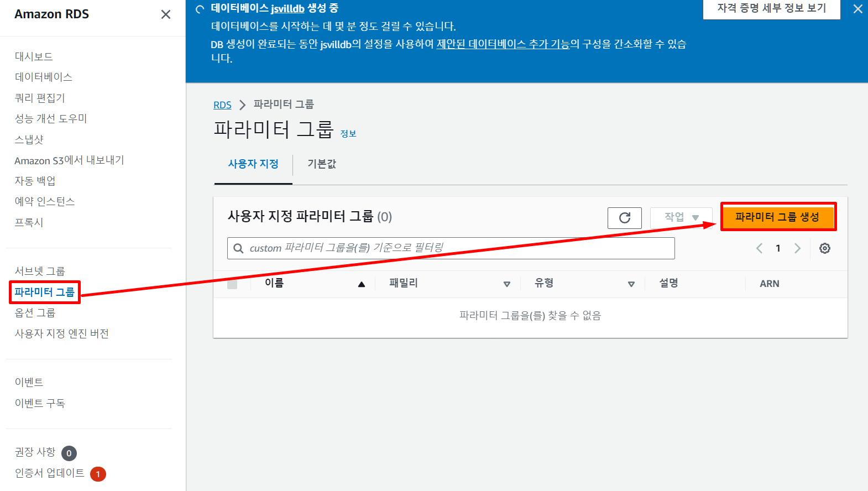The height and width of the screenshot is (491, 868).
Task: Click the 유형 column header text
Action: click(544, 283)
